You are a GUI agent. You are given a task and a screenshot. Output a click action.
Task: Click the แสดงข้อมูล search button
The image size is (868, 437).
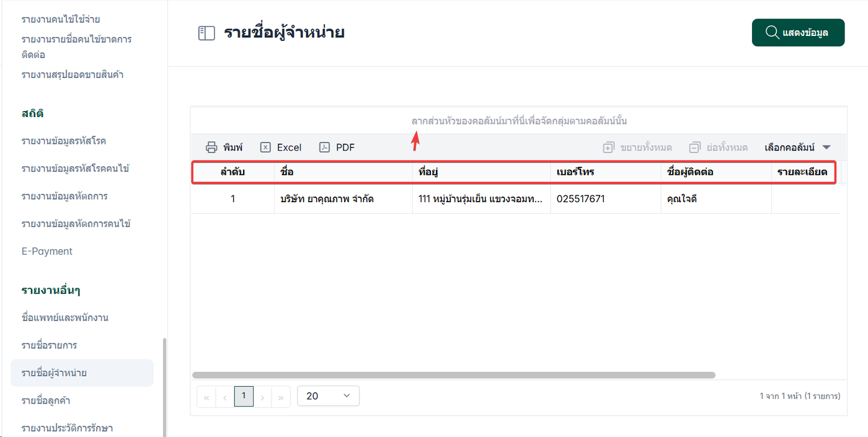(x=798, y=33)
